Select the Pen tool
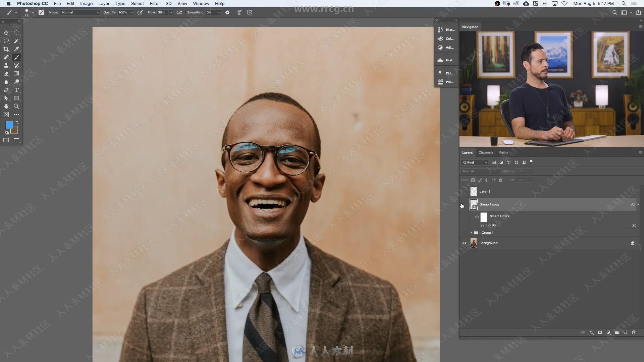Viewport: 644px width, 362px height. pyautogui.click(x=6, y=90)
